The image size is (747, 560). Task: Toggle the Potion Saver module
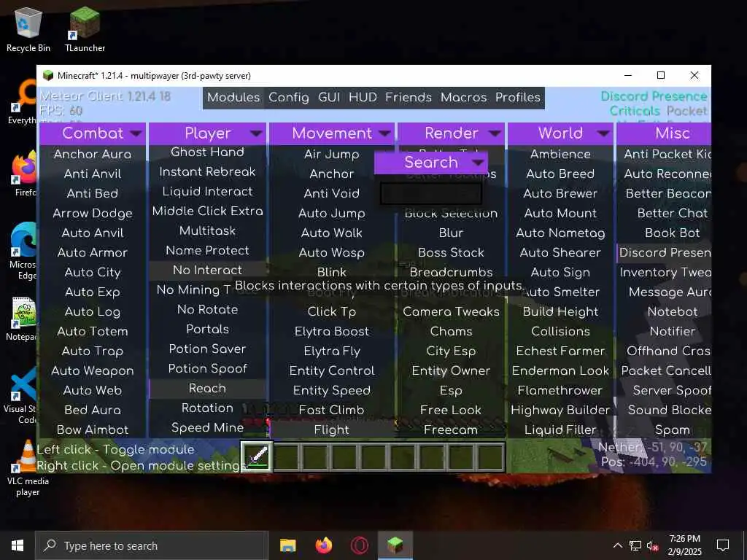click(x=207, y=349)
